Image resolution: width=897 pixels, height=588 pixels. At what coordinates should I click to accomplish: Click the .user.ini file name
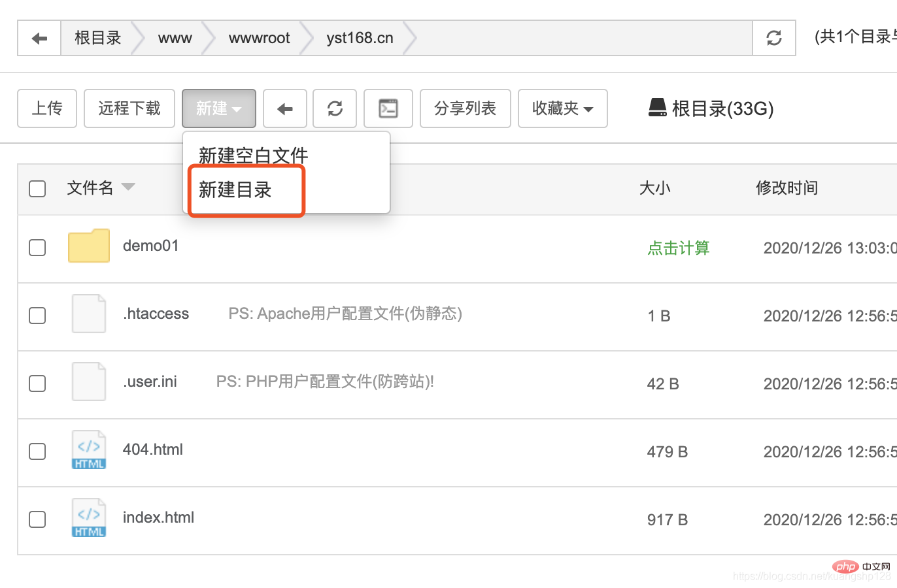150,382
